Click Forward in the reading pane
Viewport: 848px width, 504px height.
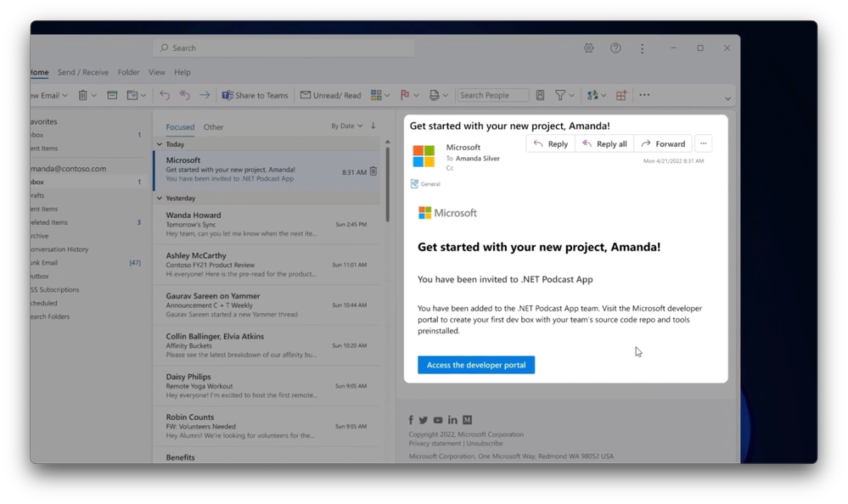pos(663,144)
